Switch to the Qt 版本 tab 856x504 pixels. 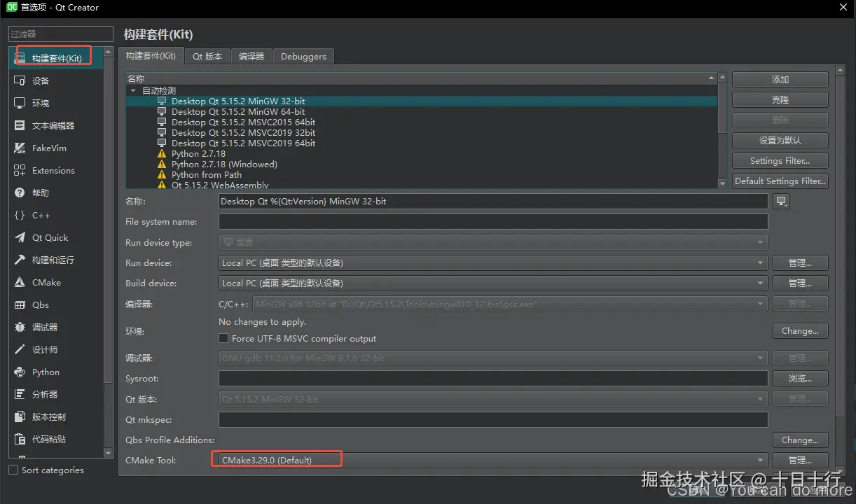coord(207,57)
